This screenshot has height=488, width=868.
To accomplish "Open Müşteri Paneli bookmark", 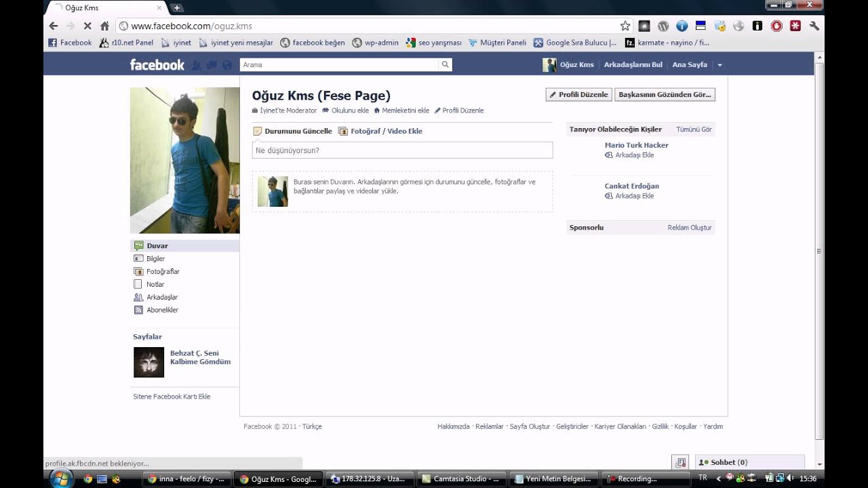I will (x=497, y=43).
